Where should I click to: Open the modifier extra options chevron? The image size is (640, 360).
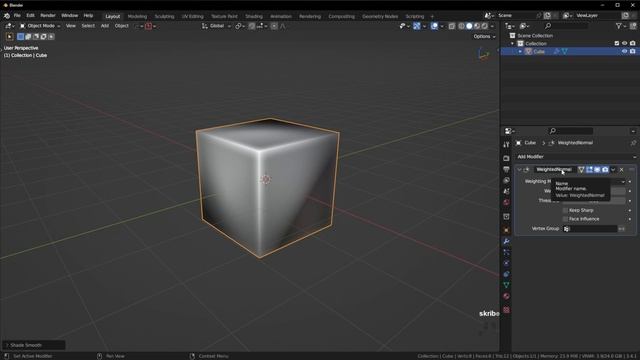click(613, 170)
